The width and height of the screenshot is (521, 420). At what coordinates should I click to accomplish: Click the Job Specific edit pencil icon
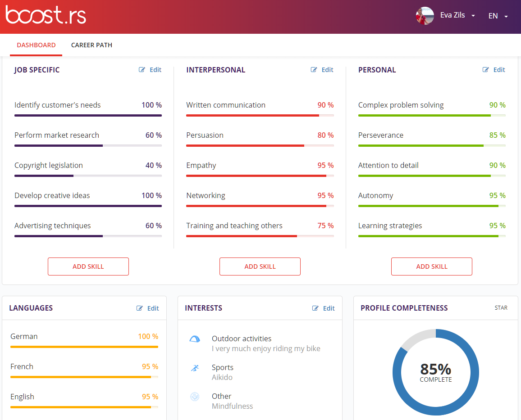point(142,70)
